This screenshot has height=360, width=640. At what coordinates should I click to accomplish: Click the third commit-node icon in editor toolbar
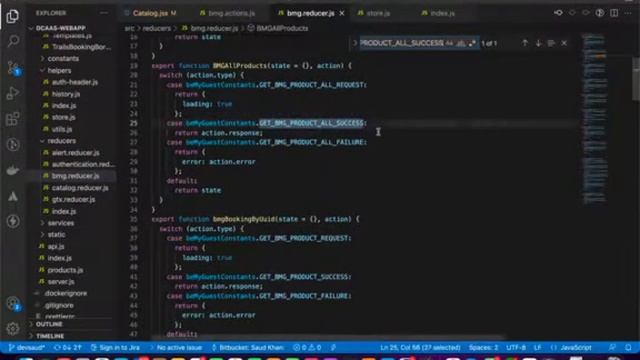586,13
